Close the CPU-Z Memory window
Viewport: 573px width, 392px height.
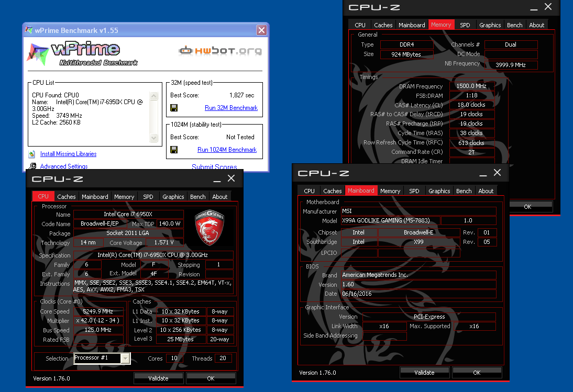(548, 6)
